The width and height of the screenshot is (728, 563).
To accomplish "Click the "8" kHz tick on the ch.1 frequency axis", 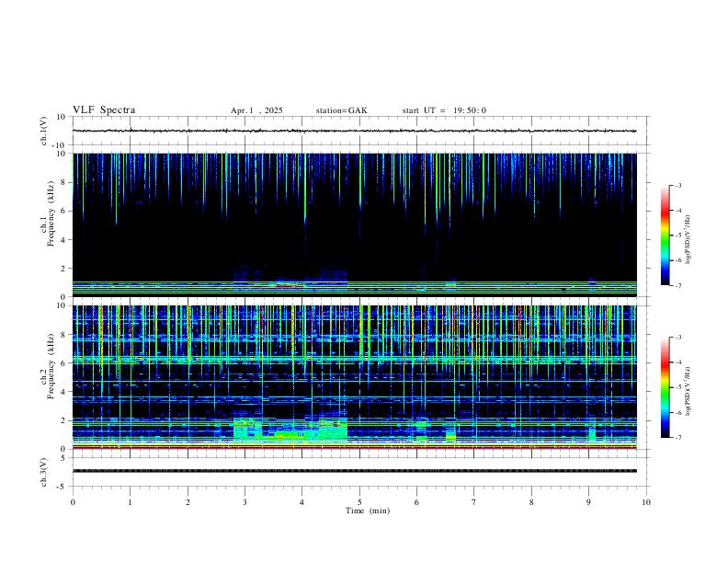I will 64,182.
